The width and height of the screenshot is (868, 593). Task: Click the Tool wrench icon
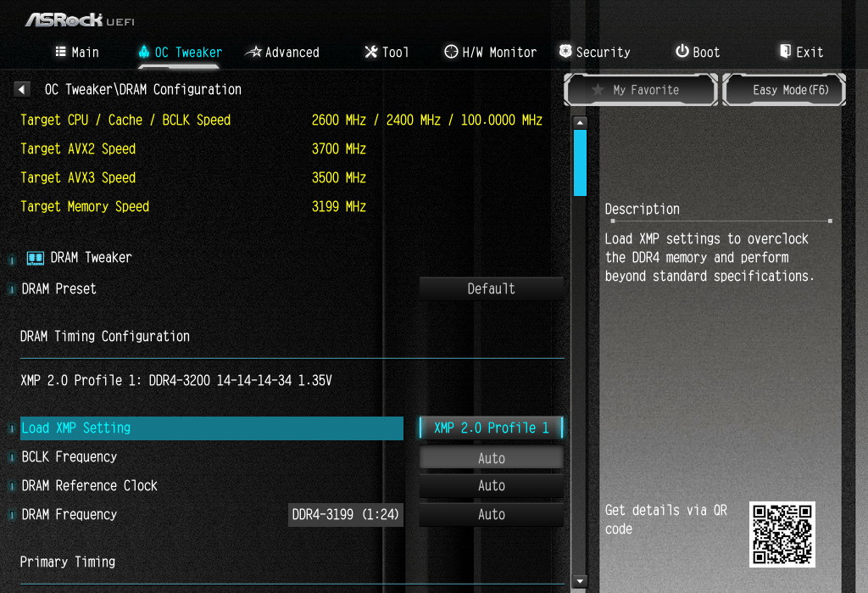click(371, 52)
